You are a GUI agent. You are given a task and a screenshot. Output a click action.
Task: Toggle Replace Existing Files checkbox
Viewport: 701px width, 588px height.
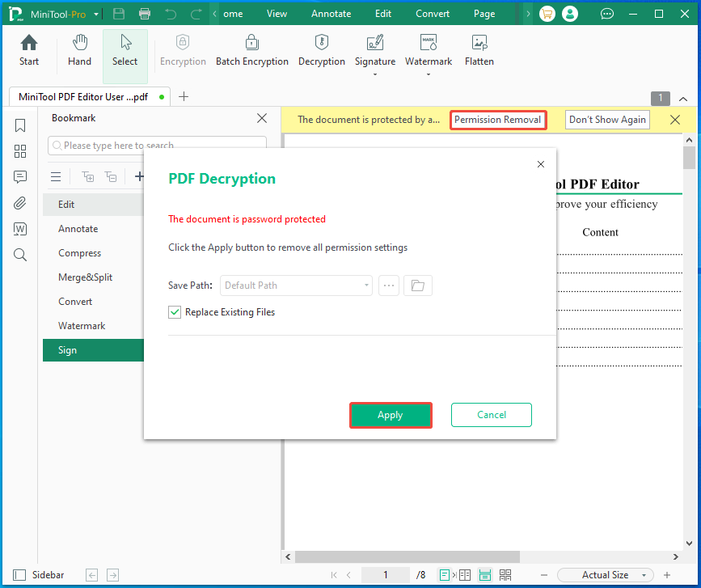(175, 312)
